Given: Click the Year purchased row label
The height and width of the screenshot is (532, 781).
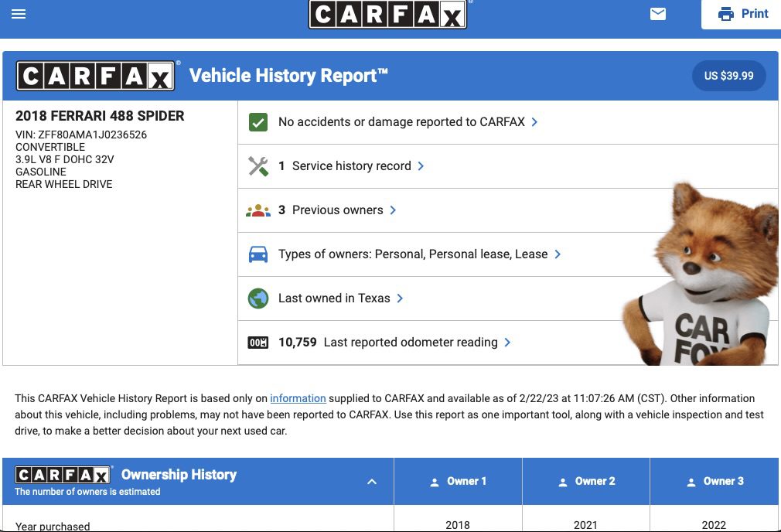Looking at the screenshot, I should (x=53, y=526).
